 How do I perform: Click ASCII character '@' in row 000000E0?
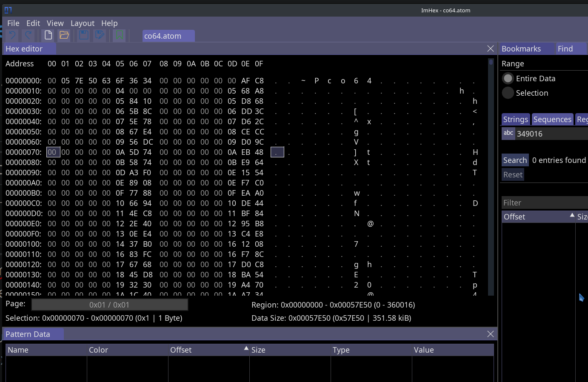[370, 223]
